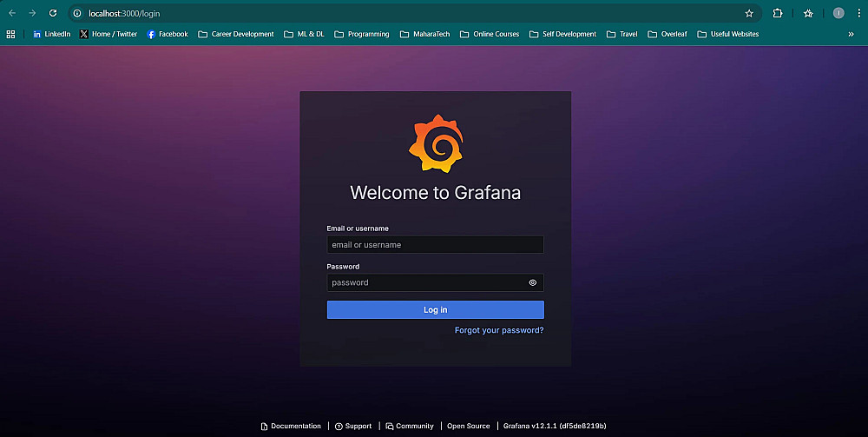This screenshot has height=437, width=868.
Task: Expand the Overleaf bookmark folder
Action: [x=667, y=35]
